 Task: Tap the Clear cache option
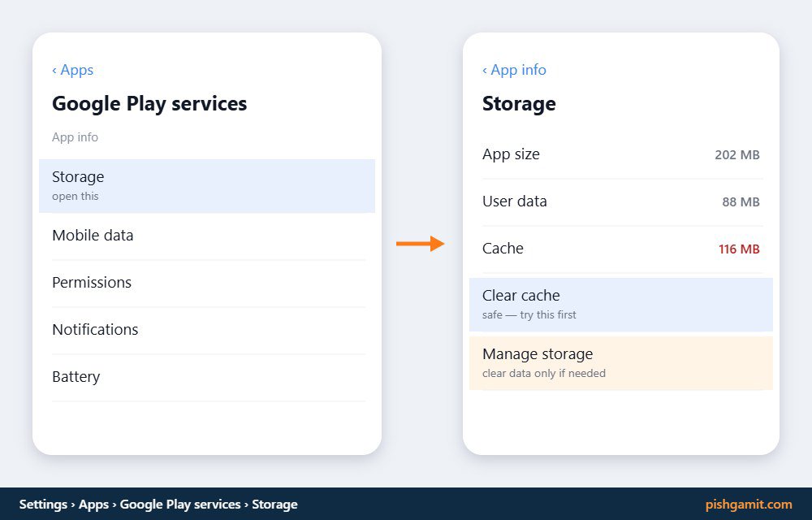621,305
